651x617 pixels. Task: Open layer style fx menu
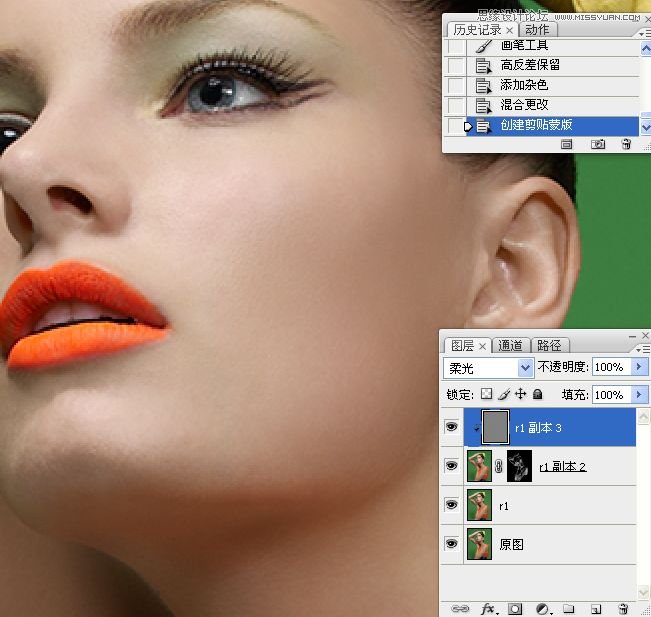[488, 609]
